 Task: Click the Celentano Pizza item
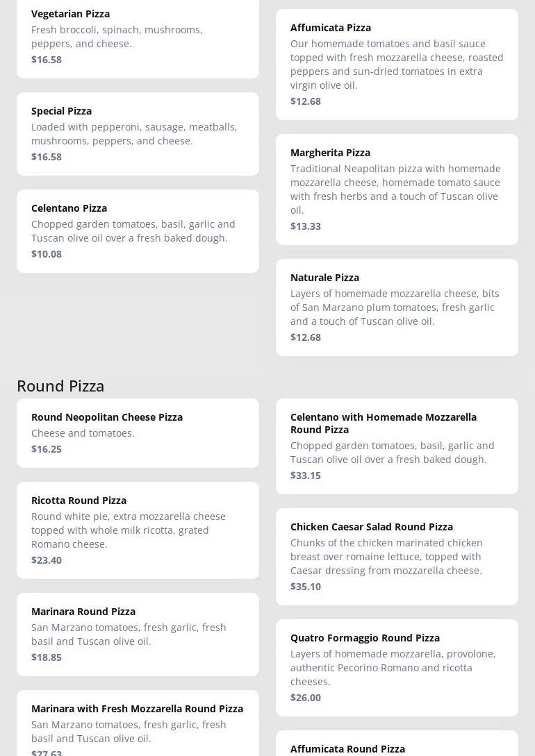pos(138,230)
